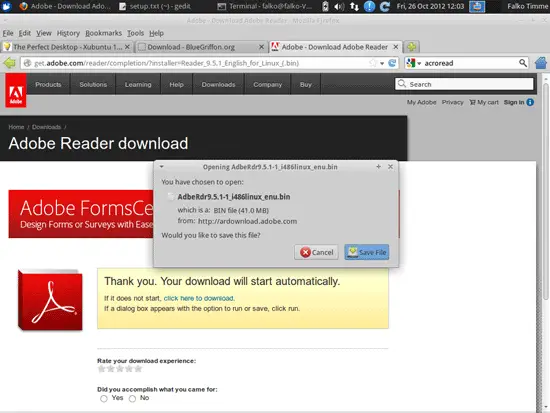Open the History menu

point(68,33)
